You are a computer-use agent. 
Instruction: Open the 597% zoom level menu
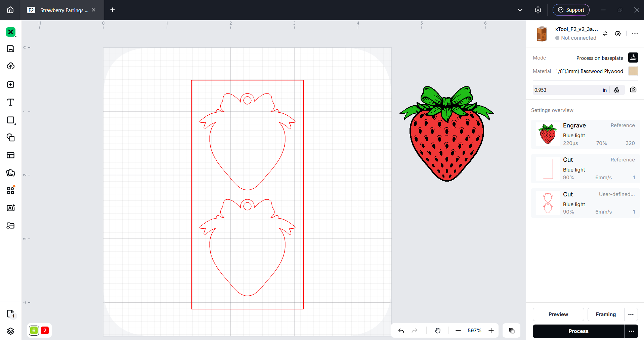point(474,331)
